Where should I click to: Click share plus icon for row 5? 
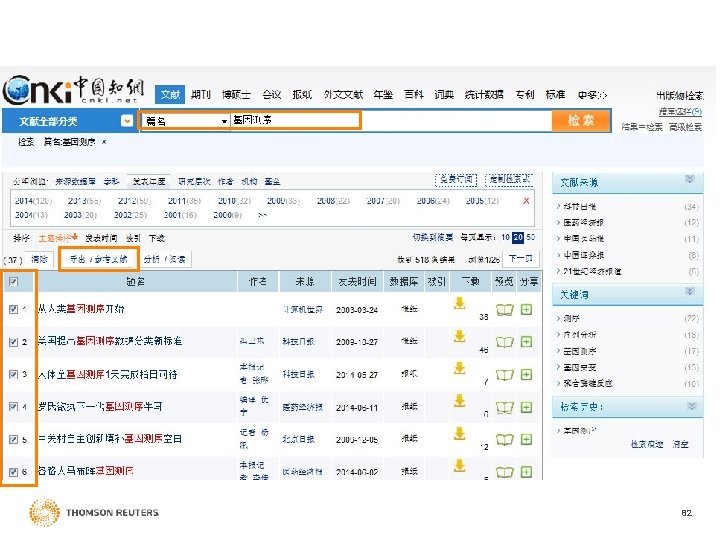pyautogui.click(x=526, y=439)
